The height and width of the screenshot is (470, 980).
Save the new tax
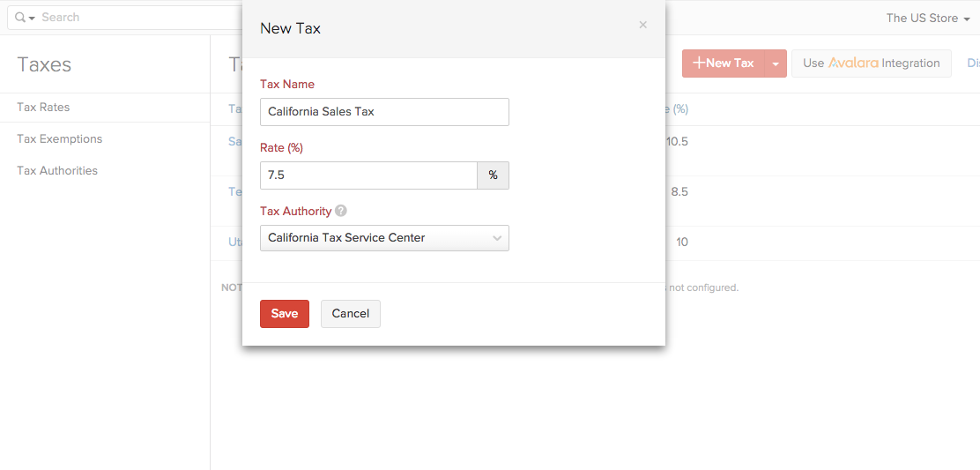coord(284,314)
